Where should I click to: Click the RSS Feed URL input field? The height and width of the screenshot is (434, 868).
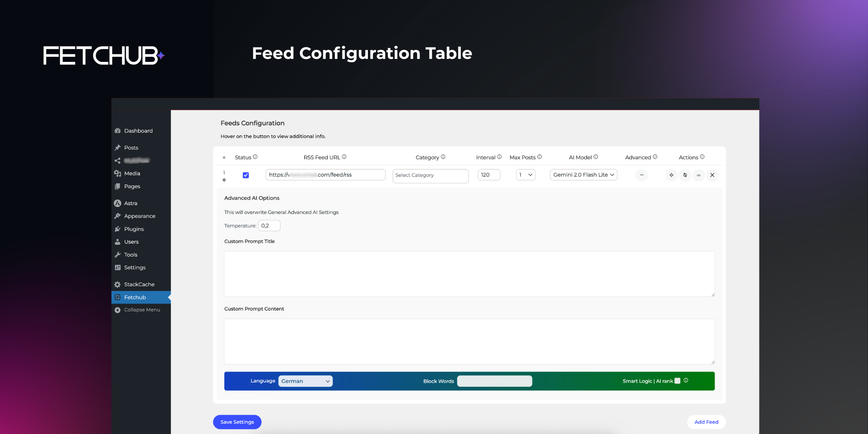(x=325, y=175)
